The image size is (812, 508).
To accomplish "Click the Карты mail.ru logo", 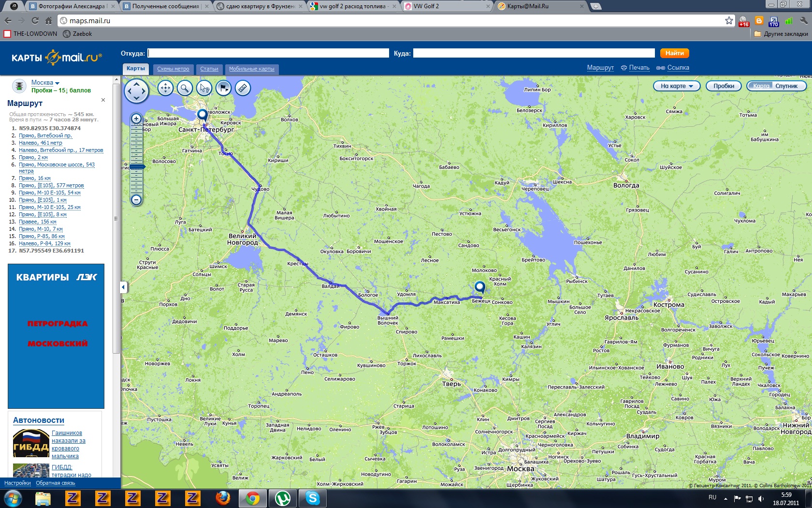I will click(57, 58).
